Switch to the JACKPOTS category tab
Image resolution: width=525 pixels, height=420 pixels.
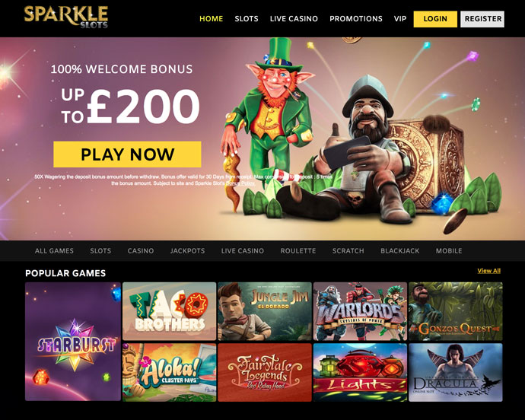187,251
